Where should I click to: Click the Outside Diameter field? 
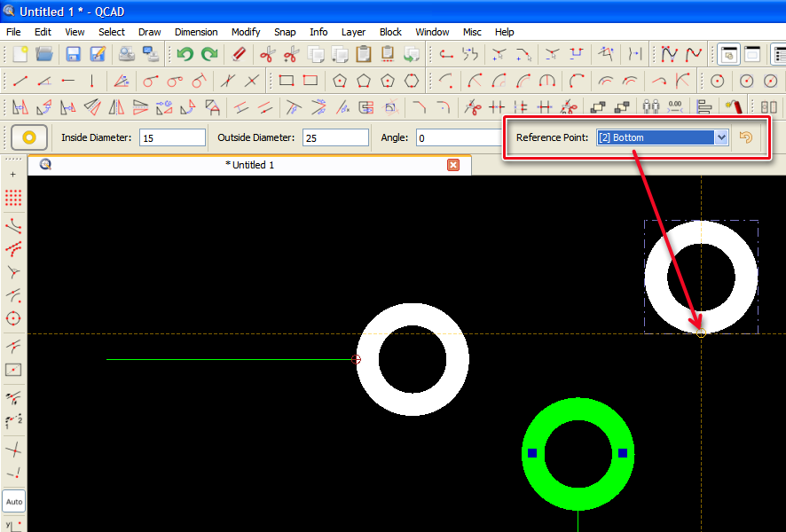(335, 137)
